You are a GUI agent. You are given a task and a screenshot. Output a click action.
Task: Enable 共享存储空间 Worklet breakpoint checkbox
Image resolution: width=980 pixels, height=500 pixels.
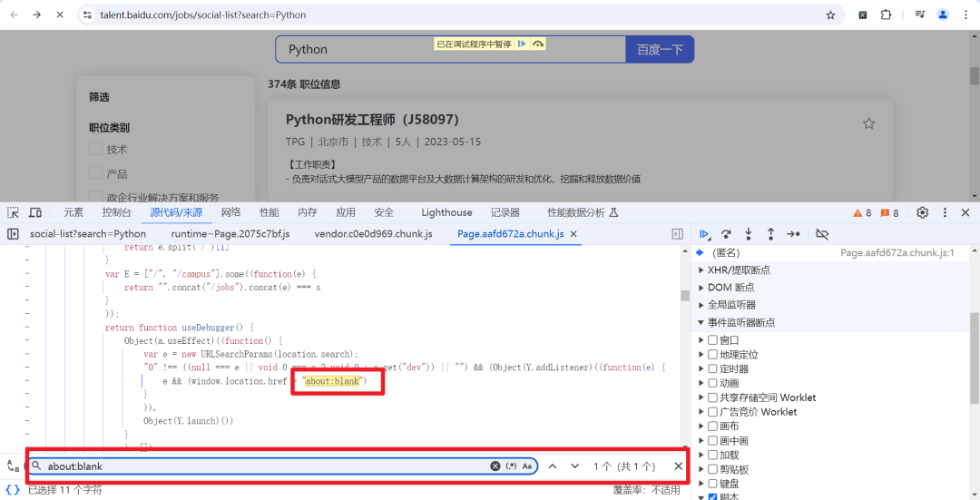(712, 397)
